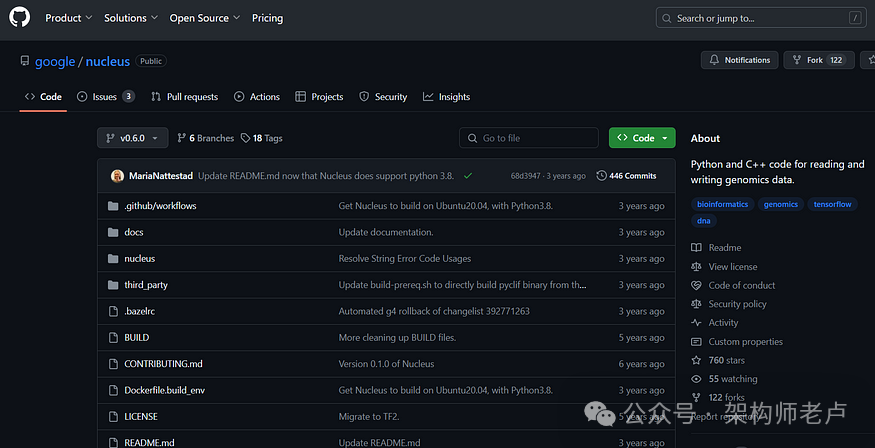Expand the Solutions menu
The image size is (875, 448).
(x=130, y=18)
